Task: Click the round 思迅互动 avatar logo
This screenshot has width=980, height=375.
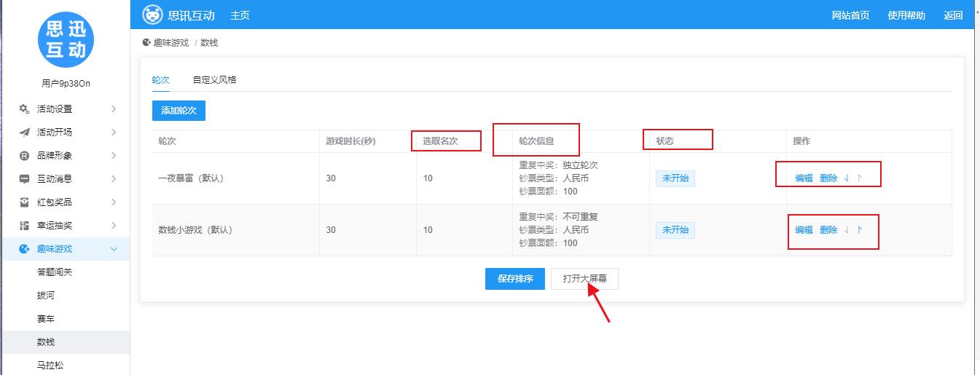Action: [66, 39]
